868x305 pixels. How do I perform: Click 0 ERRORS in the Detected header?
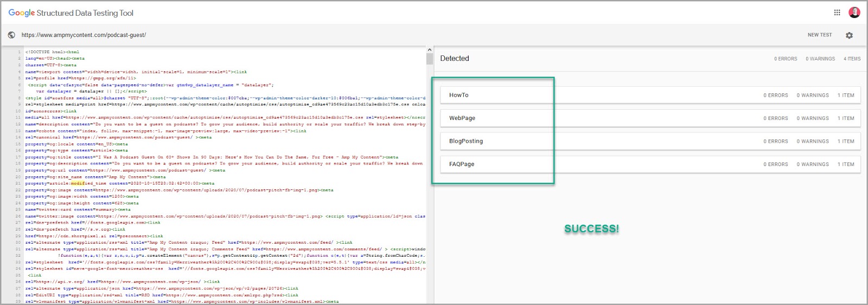click(x=786, y=59)
